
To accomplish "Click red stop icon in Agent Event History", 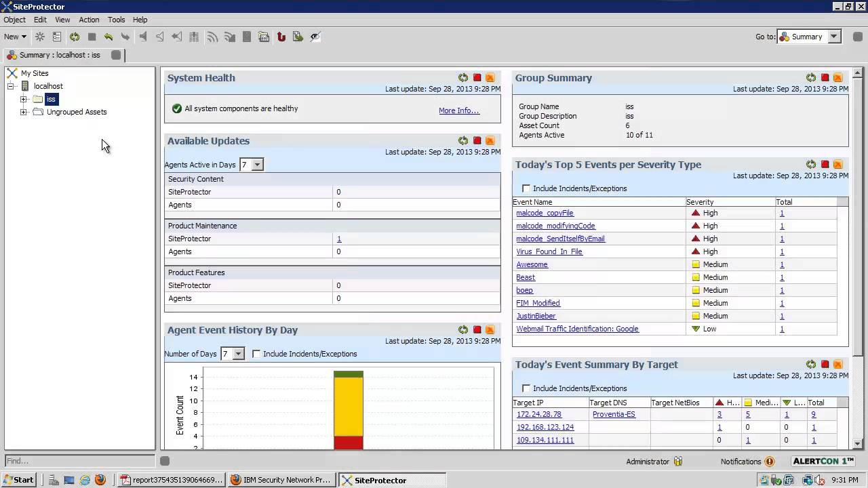I will (x=477, y=330).
